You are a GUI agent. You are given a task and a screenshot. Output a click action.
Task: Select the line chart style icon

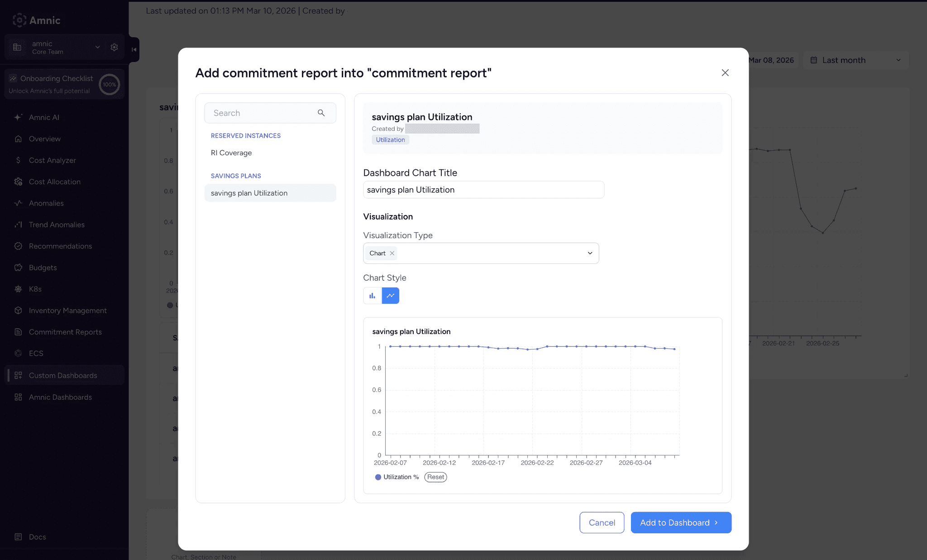390,296
